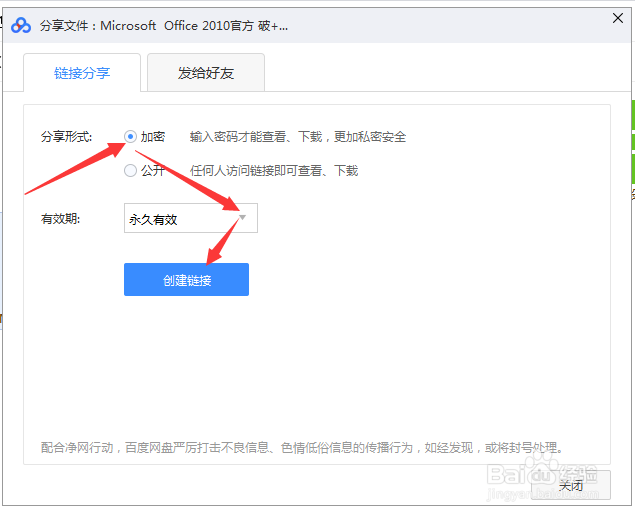Switch to the 链接分享 tab
Viewport: 635px width, 517px height.
point(82,73)
